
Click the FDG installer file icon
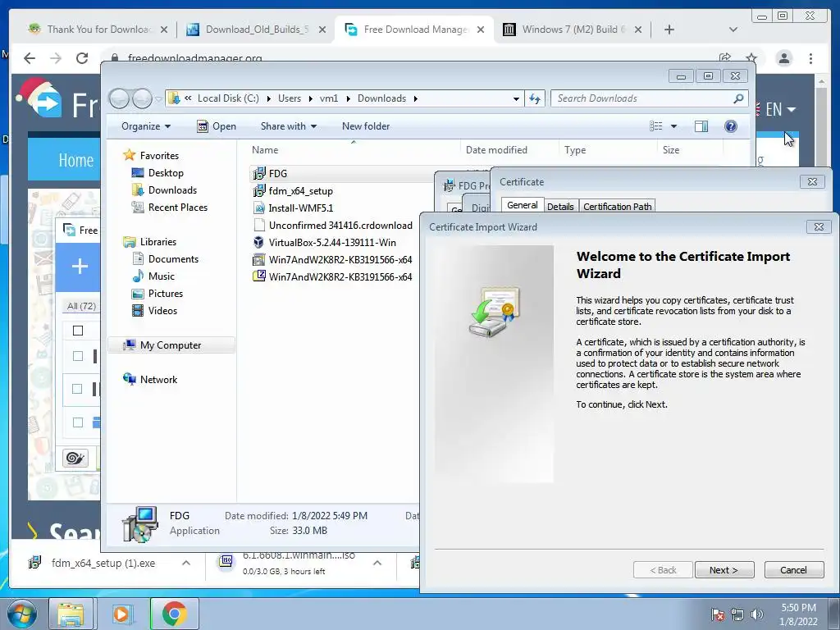click(259, 174)
